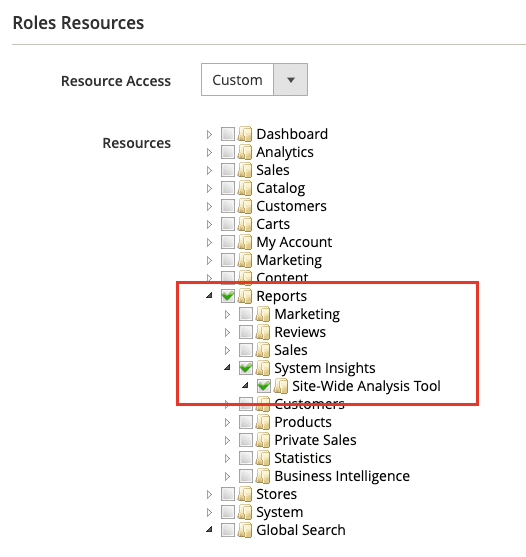Click the top-level Marketing folder icon
Viewport: 526px width, 557px height.
point(245,260)
